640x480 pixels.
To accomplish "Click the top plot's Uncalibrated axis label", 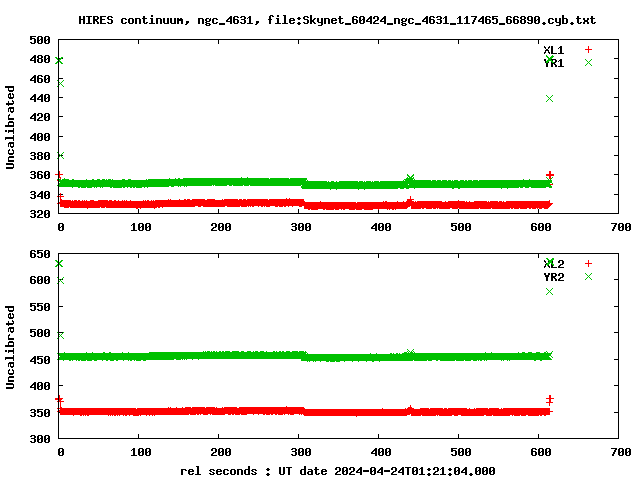I will 10,127.
